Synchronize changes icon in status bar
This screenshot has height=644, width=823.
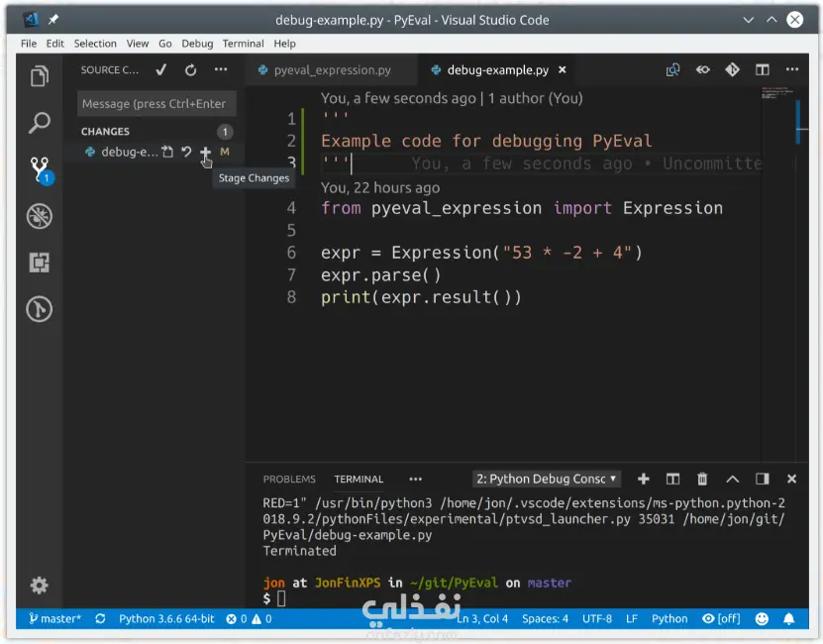click(x=100, y=619)
